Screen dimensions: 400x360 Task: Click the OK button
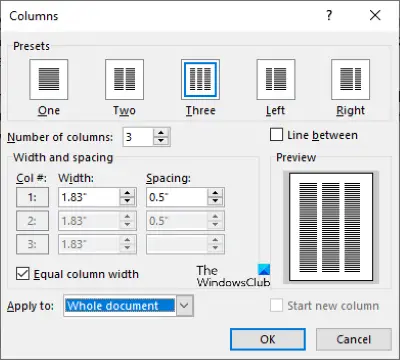268,339
